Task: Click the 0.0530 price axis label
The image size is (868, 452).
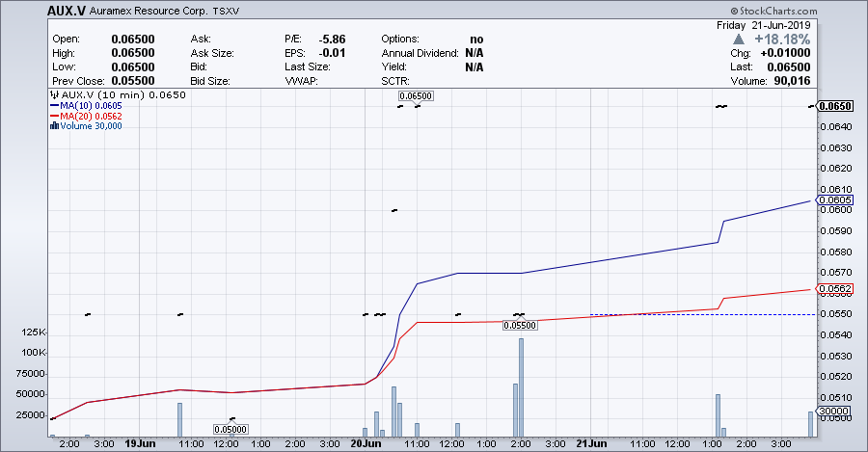Action: (x=836, y=356)
